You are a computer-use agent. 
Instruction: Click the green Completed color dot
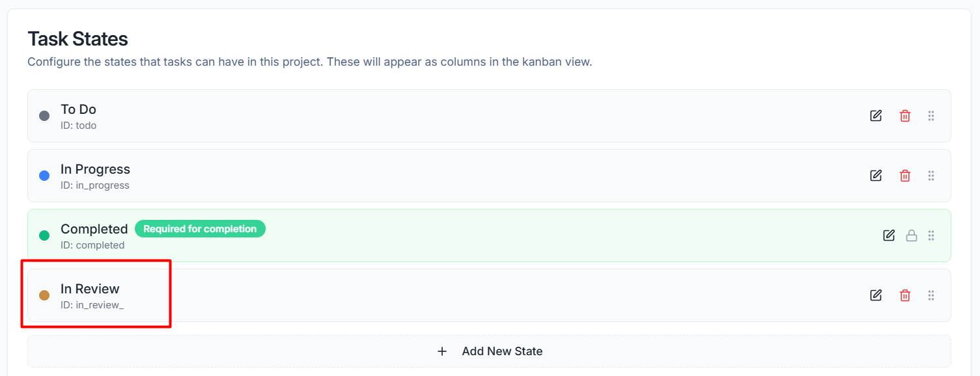(44, 235)
